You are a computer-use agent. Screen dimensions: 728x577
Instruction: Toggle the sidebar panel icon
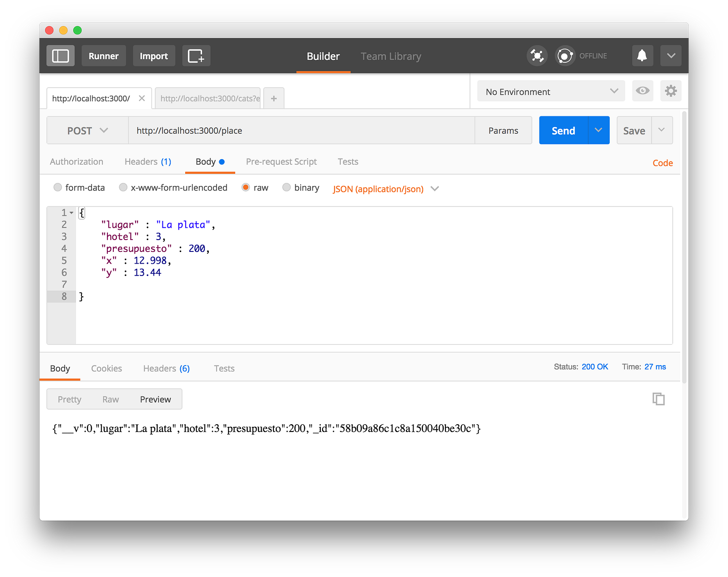click(x=61, y=56)
